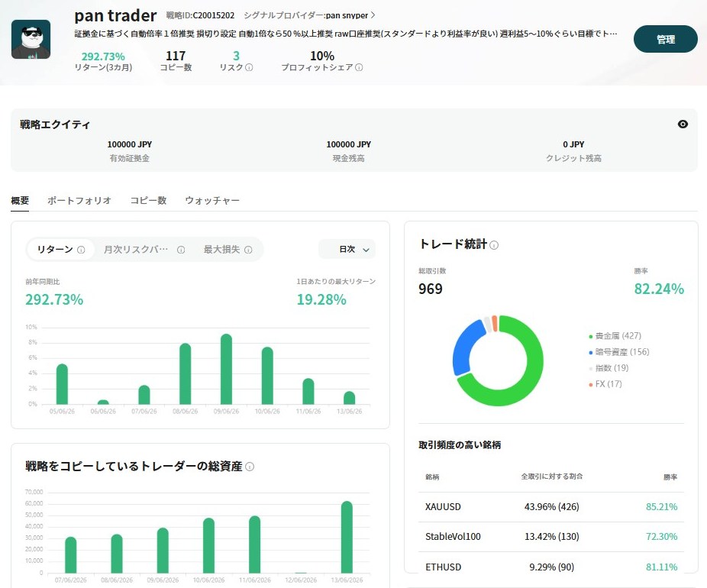Click the 貴金属 (427) legend entry
The image size is (707, 588).
pos(615,336)
